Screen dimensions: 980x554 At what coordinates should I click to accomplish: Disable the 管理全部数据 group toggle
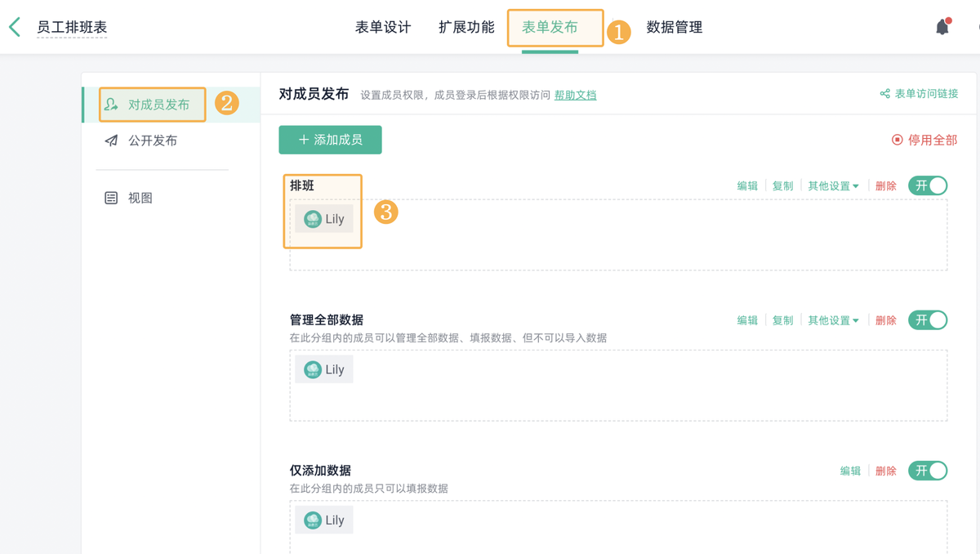(x=927, y=319)
